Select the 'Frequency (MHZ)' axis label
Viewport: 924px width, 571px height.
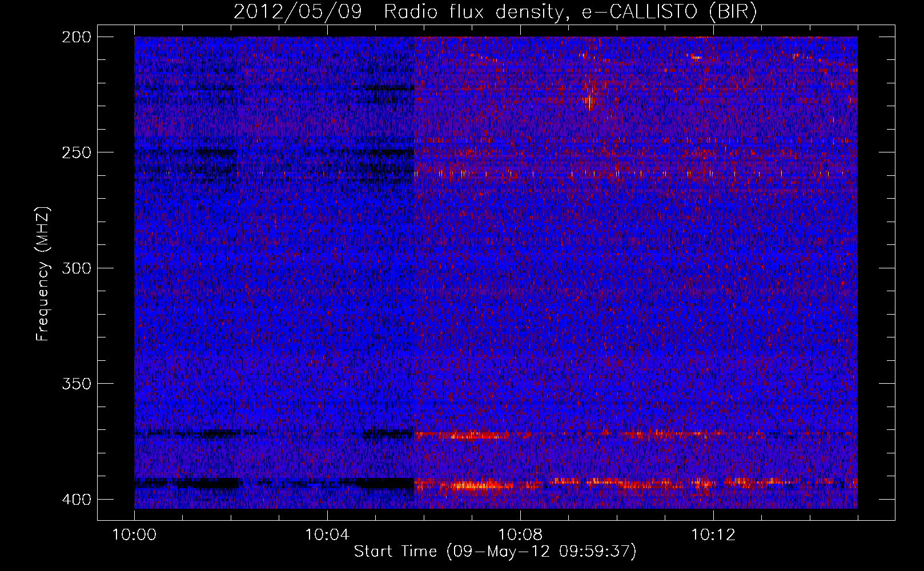pyautogui.click(x=43, y=274)
